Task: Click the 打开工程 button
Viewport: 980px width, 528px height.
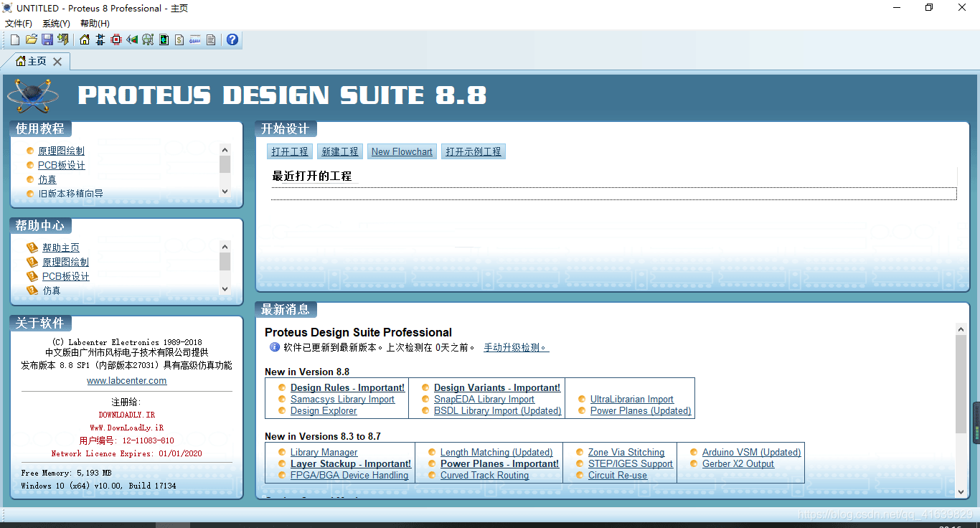Action: [x=290, y=151]
